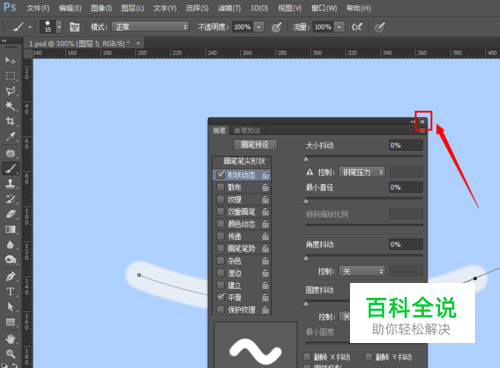This screenshot has width=500, height=368.
Task: Click the Photoshop Ps logo
Action: [x=10, y=7]
